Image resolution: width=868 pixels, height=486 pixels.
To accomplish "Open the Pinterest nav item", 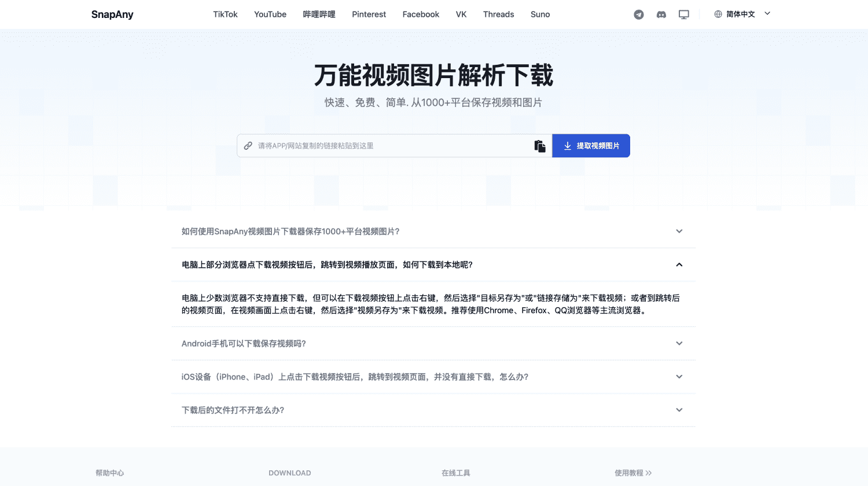I will coord(369,14).
